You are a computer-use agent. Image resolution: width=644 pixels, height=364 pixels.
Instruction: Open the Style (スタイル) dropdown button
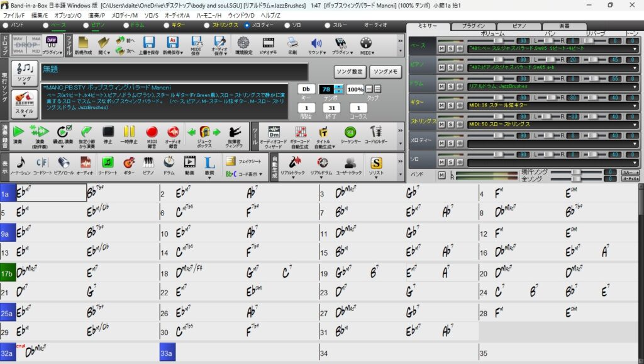tap(25, 105)
